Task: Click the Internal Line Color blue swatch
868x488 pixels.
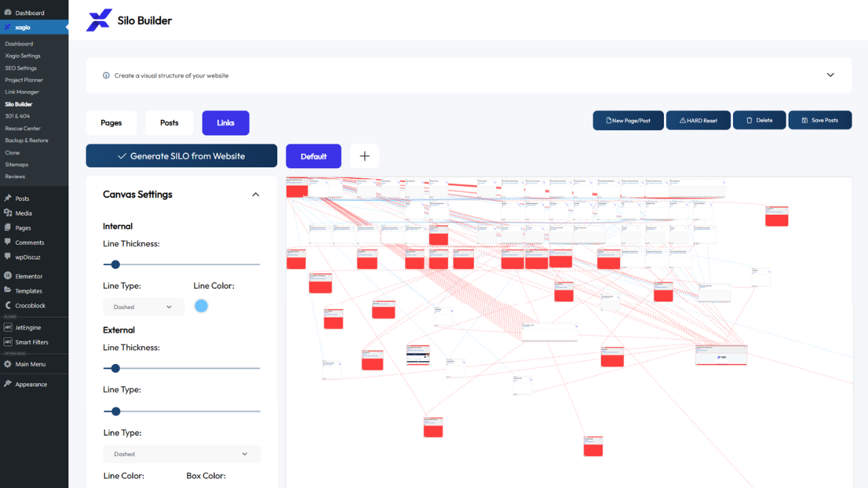Action: tap(201, 306)
